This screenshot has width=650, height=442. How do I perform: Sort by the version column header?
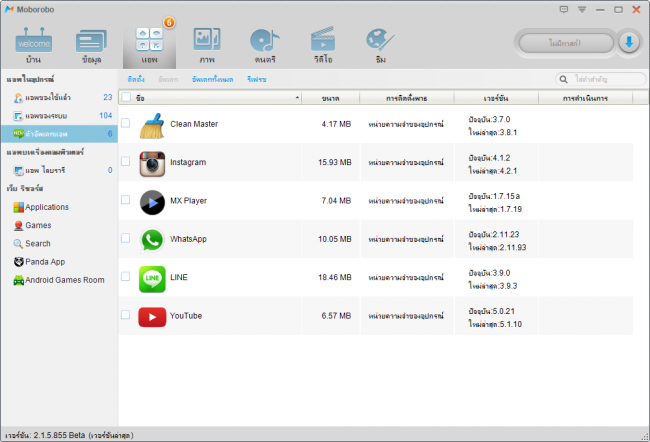[496, 98]
